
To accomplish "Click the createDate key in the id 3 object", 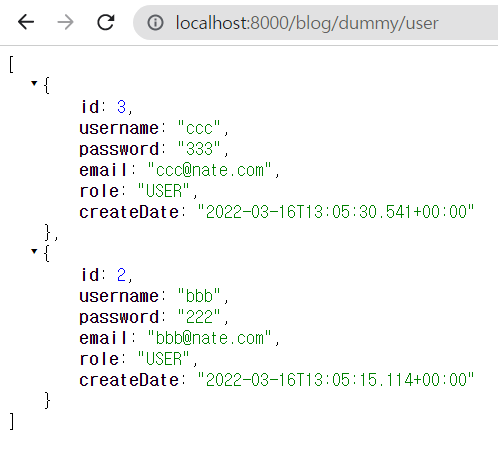I will [x=129, y=212].
